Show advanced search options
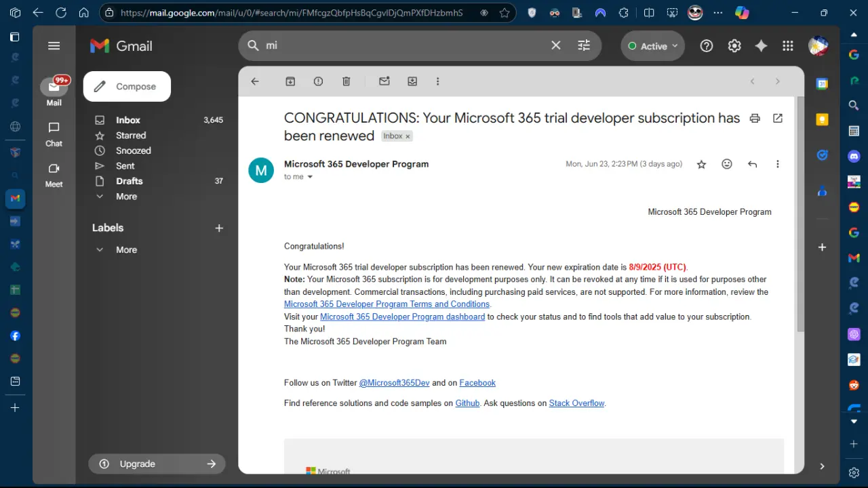 tap(584, 45)
